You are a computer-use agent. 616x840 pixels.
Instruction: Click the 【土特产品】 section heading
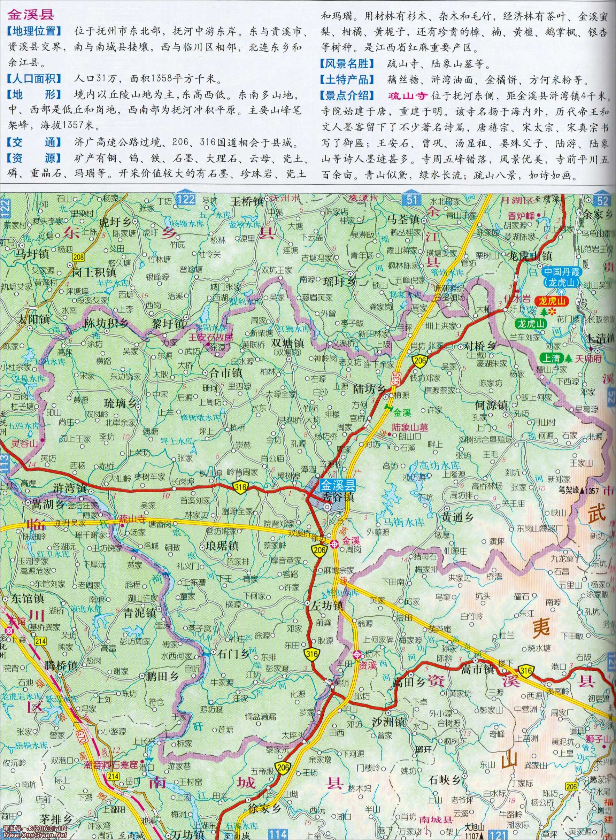click(347, 79)
